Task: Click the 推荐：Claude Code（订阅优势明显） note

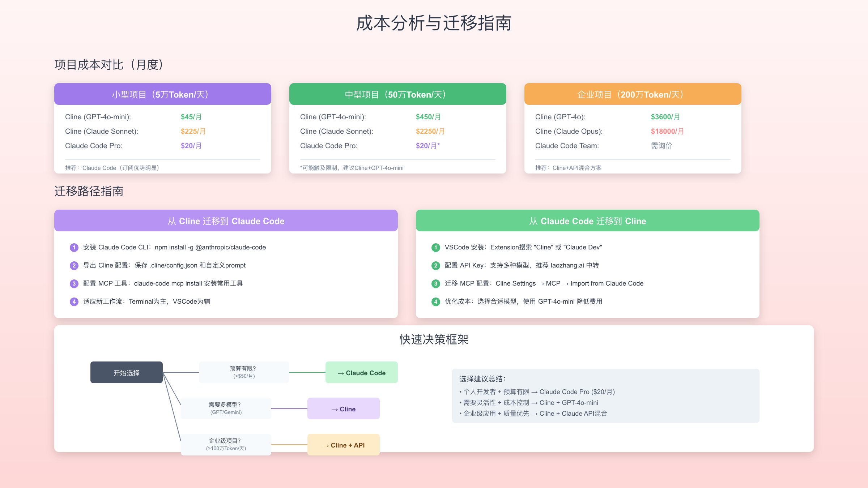Action: point(113,168)
